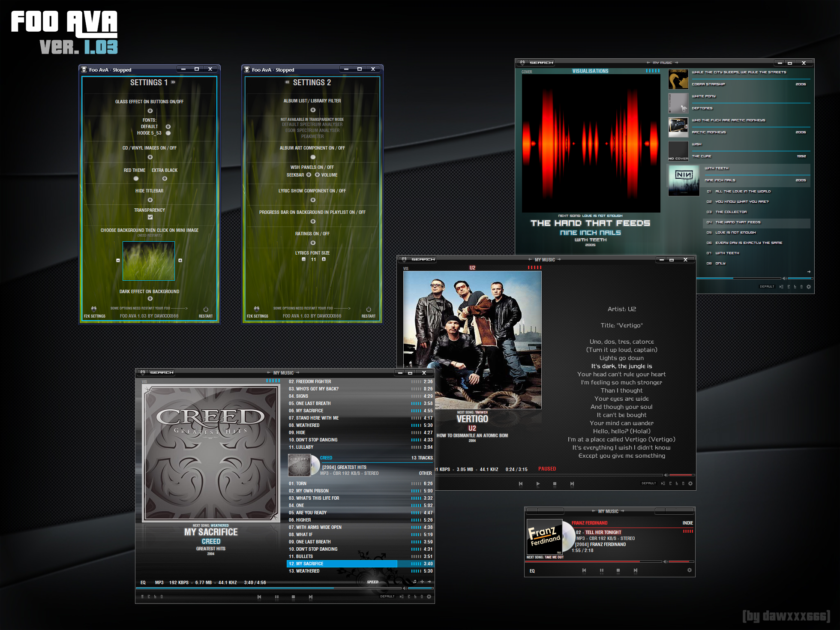The width and height of the screenshot is (840, 630).
Task: Click restart power icon in Settings 1
Action: pos(206,309)
